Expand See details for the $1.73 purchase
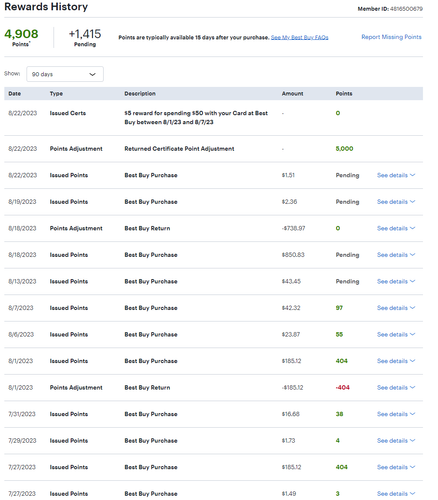Image resolution: width=438 pixels, height=500 pixels. (396, 441)
